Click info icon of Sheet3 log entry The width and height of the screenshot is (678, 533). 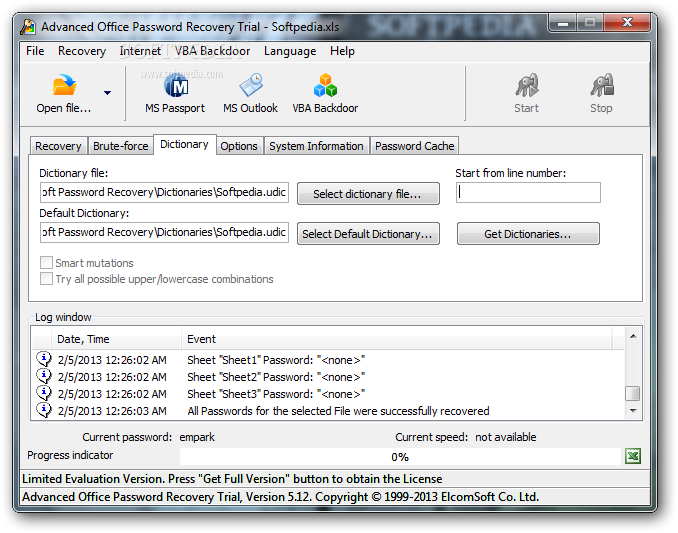tap(44, 393)
